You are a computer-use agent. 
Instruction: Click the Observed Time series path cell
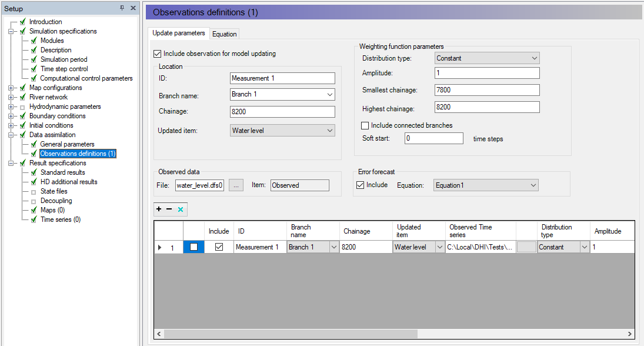pos(480,247)
